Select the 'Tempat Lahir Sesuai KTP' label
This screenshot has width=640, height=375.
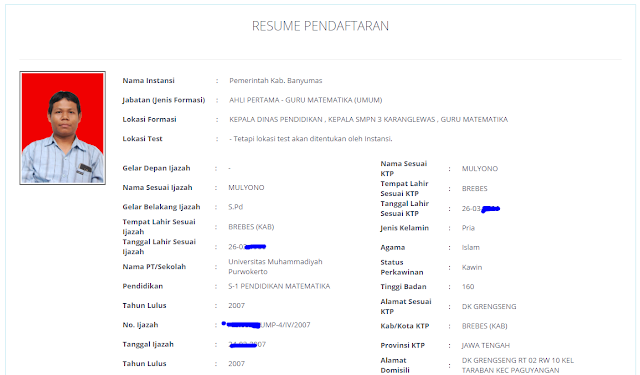tap(404, 189)
